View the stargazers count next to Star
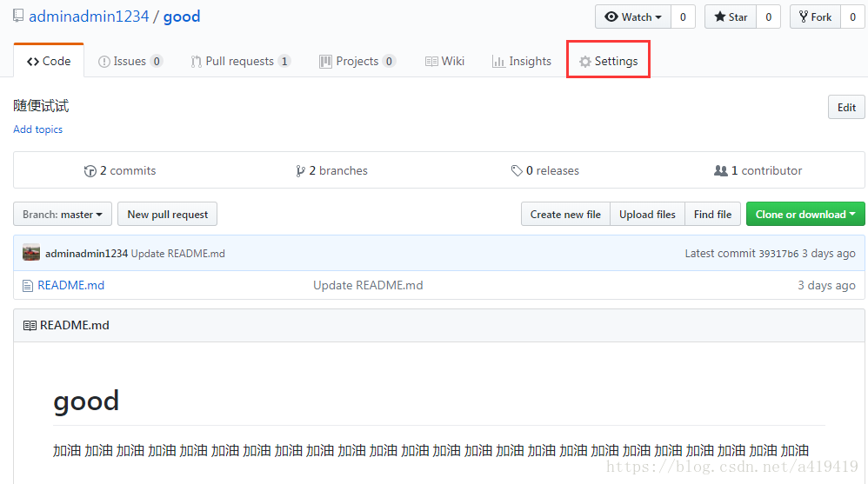 click(x=768, y=17)
